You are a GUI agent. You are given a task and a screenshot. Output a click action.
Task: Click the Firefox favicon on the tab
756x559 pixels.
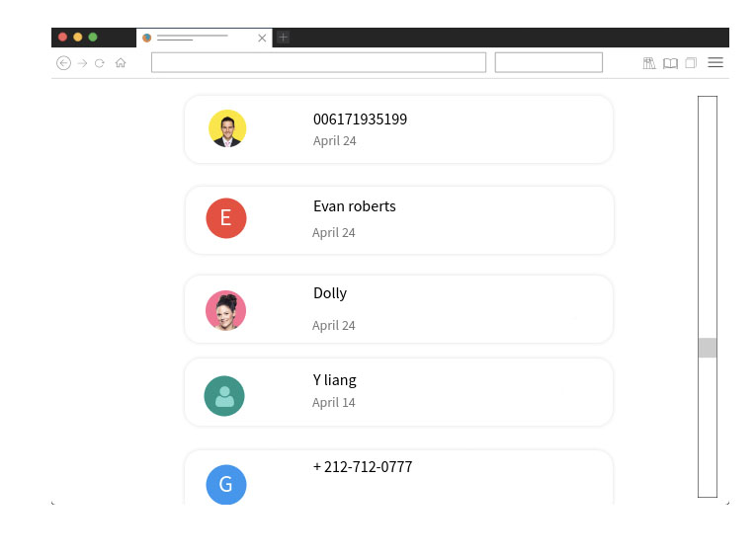(147, 38)
